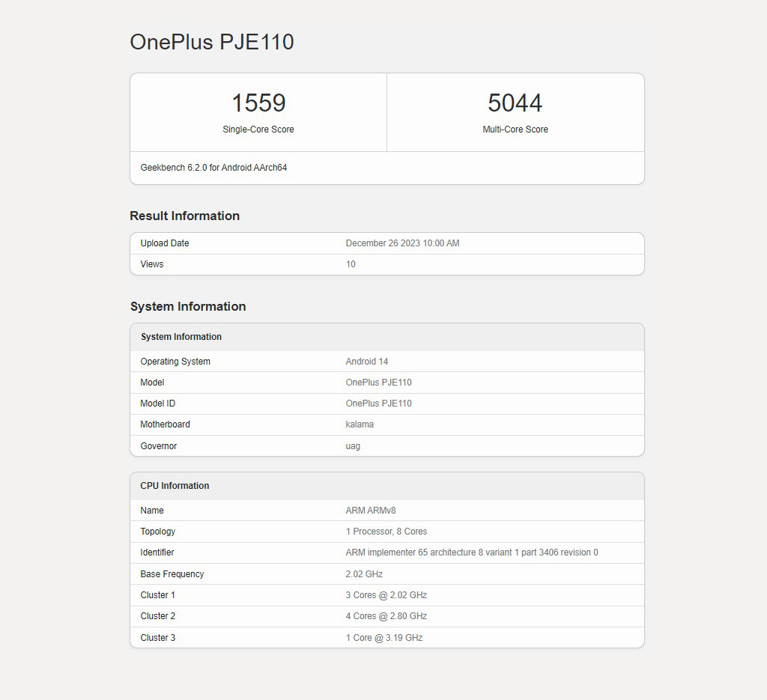Select the Android 14 operating system value
This screenshot has width=767, height=700.
367,362
